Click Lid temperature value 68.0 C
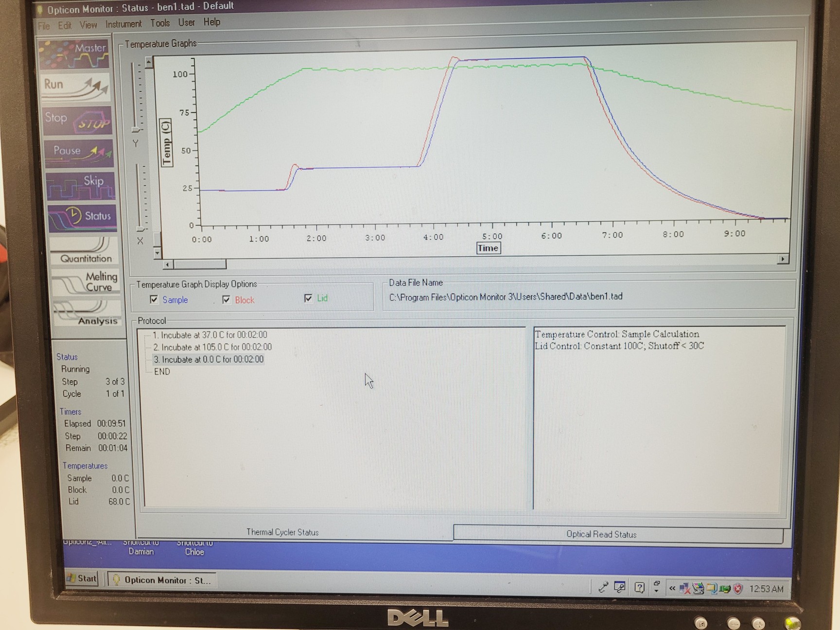The width and height of the screenshot is (840, 630). tap(119, 501)
